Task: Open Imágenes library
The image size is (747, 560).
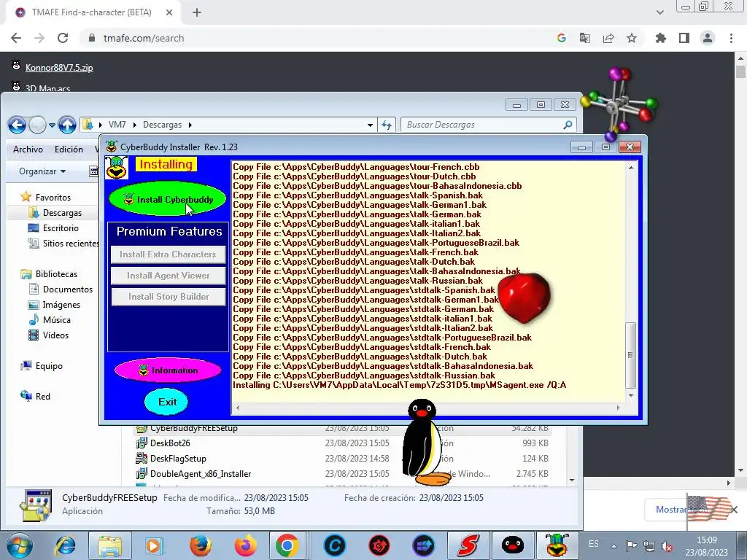Action: click(x=61, y=305)
